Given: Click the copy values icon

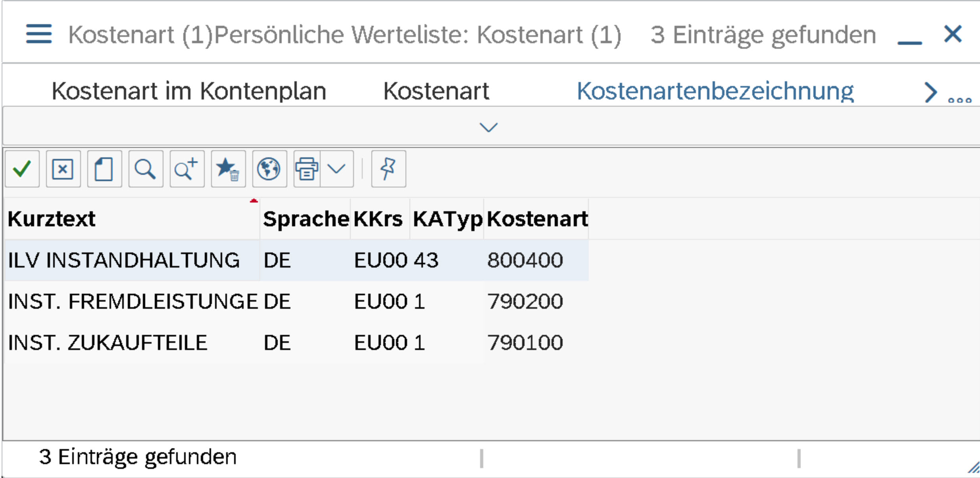Looking at the screenshot, I should [104, 170].
